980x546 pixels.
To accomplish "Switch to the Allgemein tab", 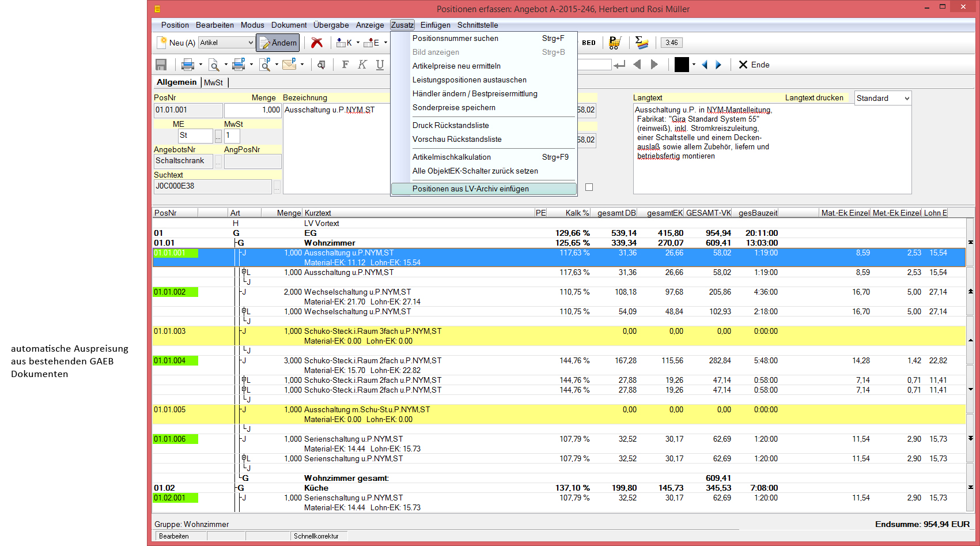I will point(177,82).
